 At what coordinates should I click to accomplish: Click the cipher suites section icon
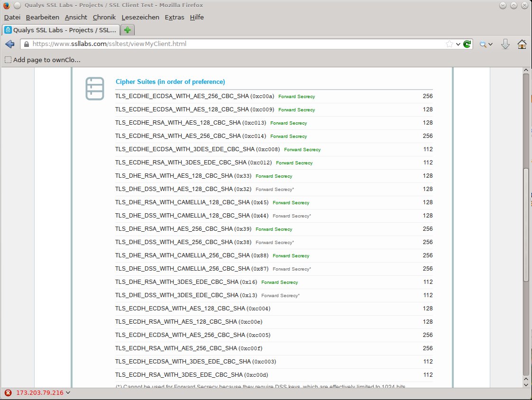pyautogui.click(x=95, y=89)
